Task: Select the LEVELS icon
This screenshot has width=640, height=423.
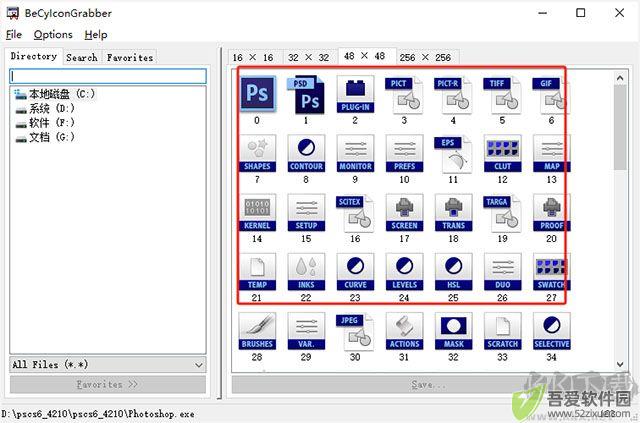Action: [404, 272]
